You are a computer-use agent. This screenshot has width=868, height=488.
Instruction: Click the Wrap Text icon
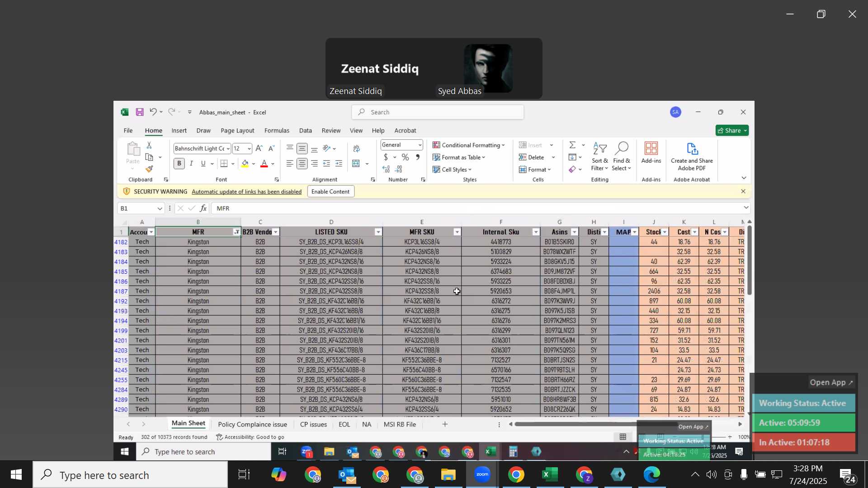(x=356, y=149)
